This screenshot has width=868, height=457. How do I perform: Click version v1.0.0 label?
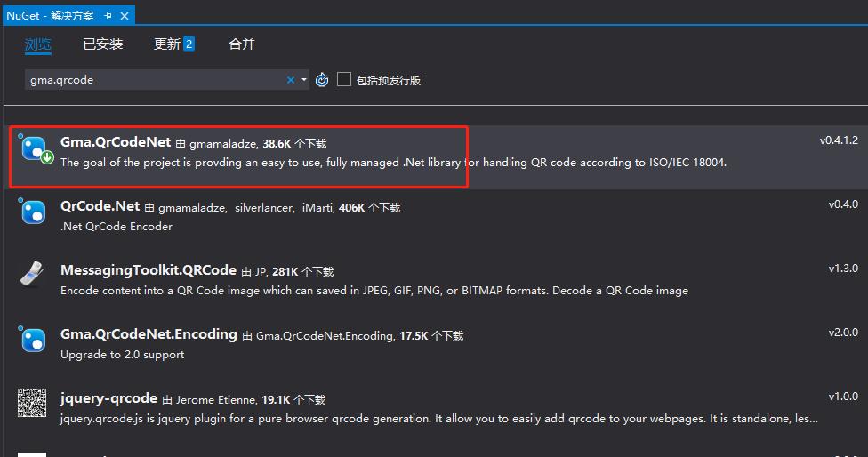(843, 397)
